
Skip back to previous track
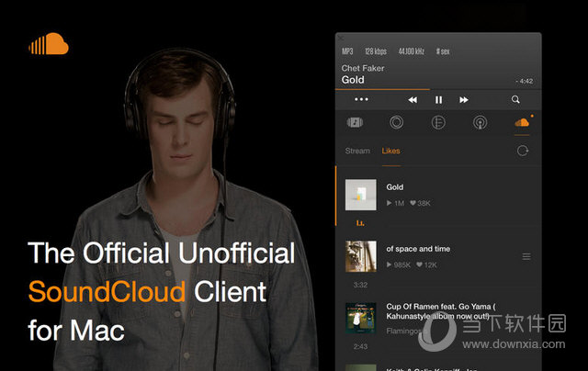(413, 100)
